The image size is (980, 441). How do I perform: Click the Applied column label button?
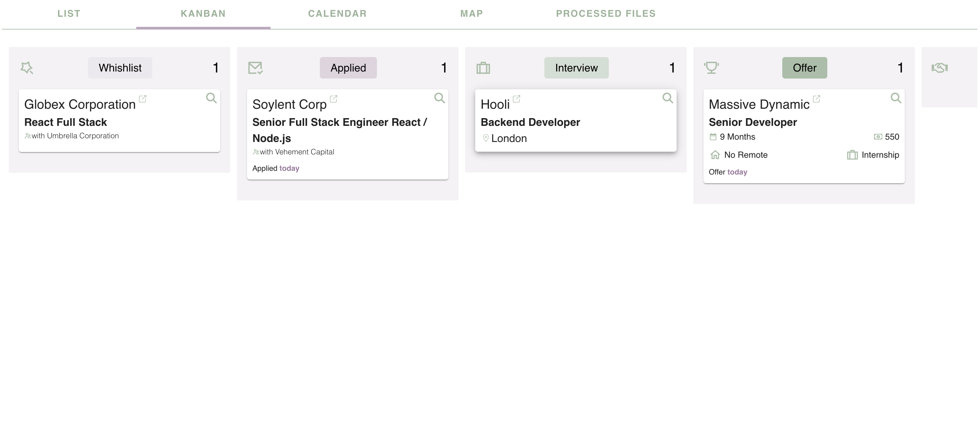pyautogui.click(x=348, y=68)
